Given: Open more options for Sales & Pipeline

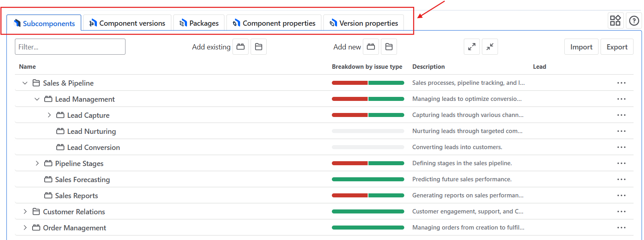Looking at the screenshot, I should [621, 83].
